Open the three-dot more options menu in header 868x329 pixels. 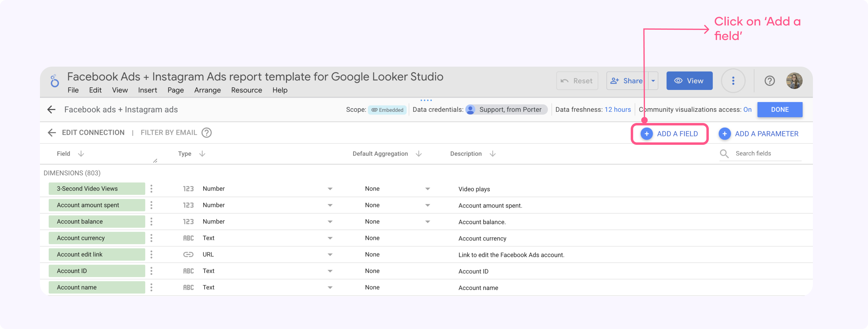point(733,81)
